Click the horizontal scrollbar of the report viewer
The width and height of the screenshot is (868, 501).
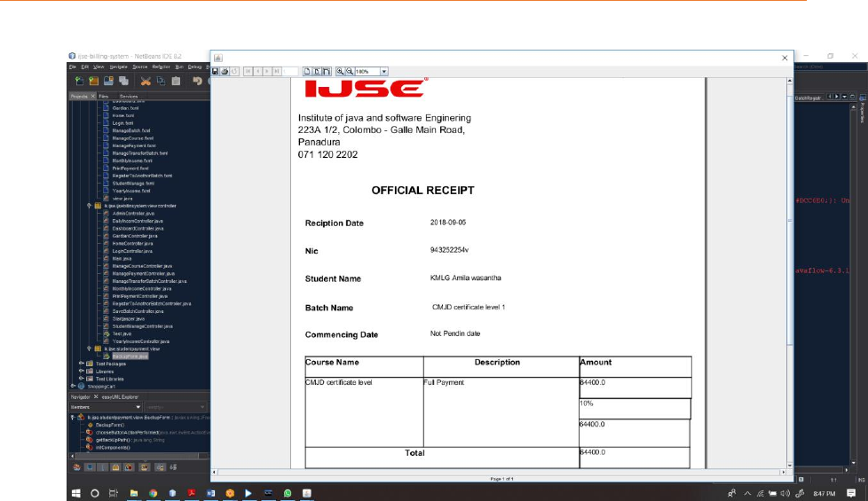(501, 473)
